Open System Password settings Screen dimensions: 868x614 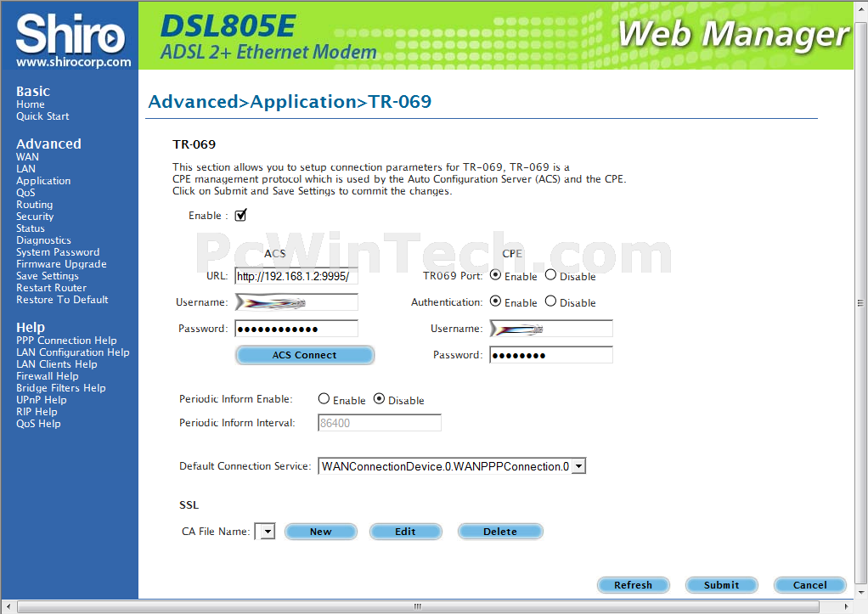click(x=58, y=252)
